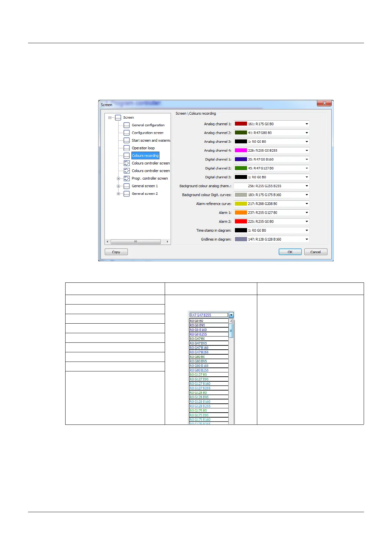Open the Digital channel 1 colour dropdown
The width and height of the screenshot is (392, 555).
click(307, 160)
